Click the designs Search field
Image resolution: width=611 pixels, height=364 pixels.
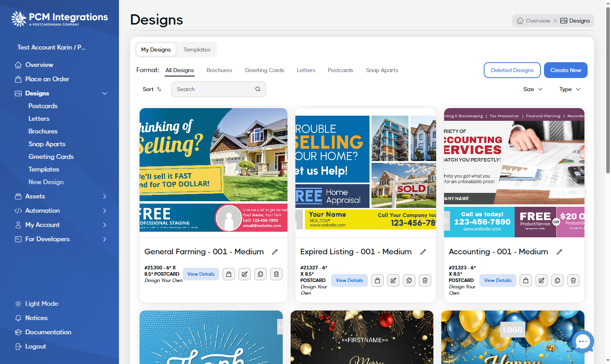219,89
